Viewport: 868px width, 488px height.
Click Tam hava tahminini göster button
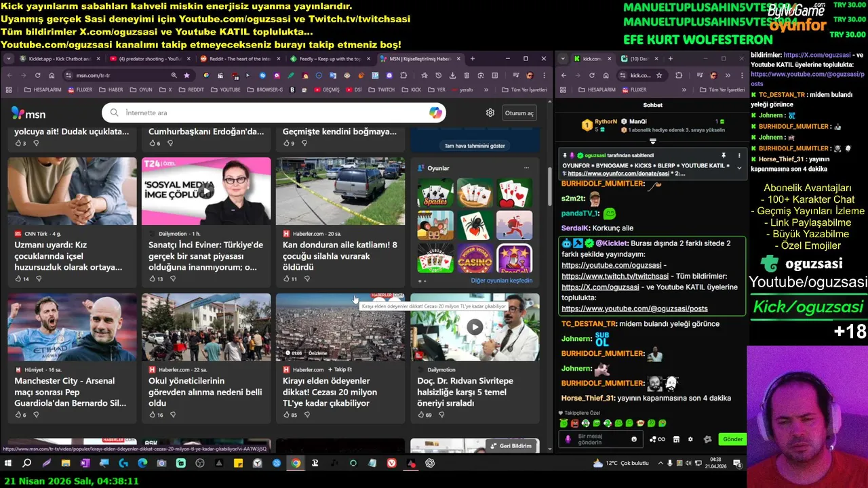475,146
